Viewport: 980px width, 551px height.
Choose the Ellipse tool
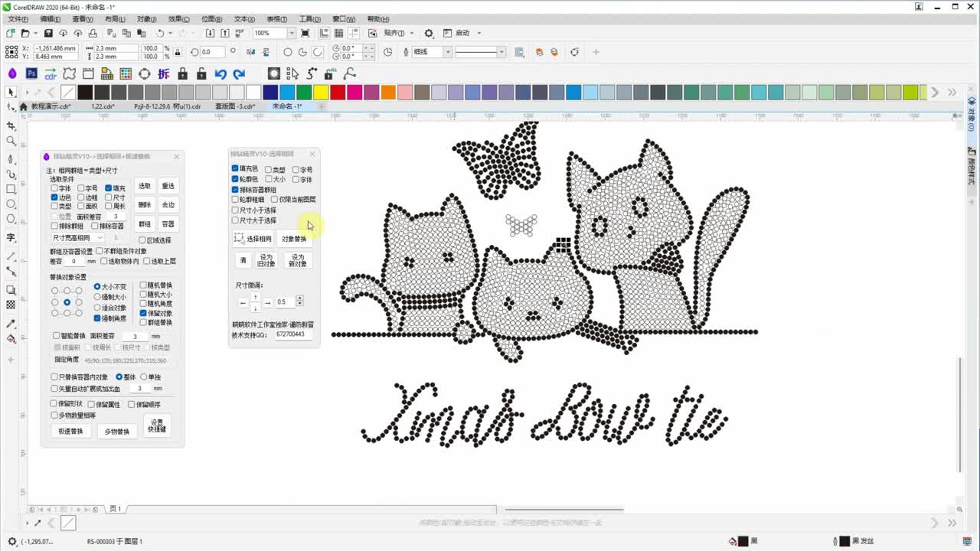click(11, 204)
